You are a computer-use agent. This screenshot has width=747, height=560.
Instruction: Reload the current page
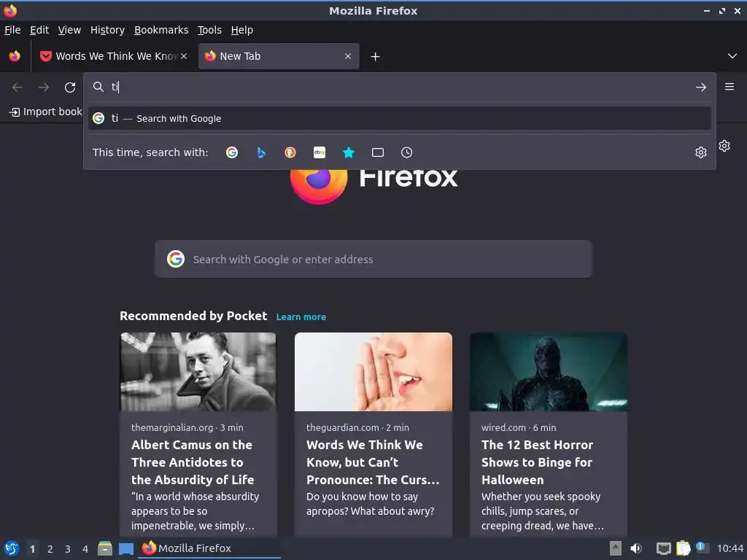click(x=70, y=87)
